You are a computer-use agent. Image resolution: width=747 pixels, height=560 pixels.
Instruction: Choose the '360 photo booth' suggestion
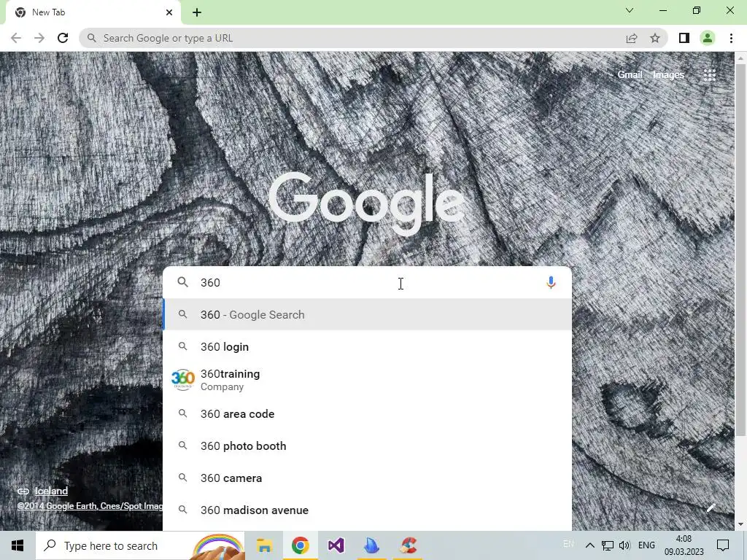click(368, 446)
